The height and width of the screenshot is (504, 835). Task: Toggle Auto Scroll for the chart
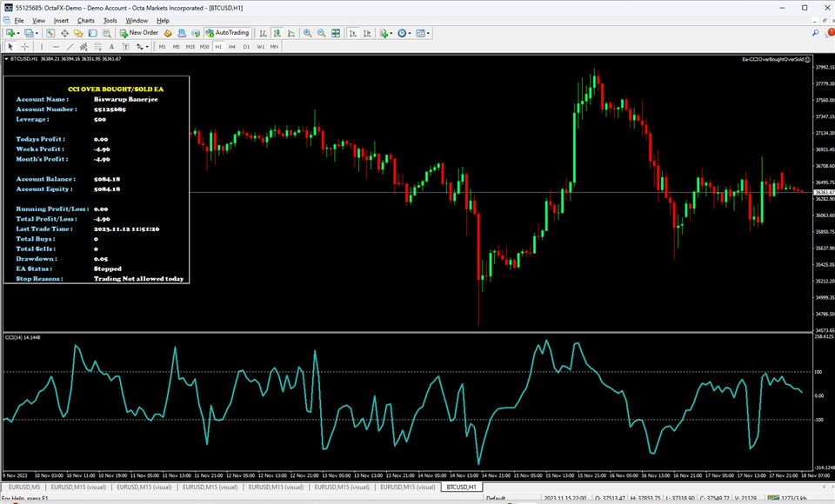[x=353, y=33]
